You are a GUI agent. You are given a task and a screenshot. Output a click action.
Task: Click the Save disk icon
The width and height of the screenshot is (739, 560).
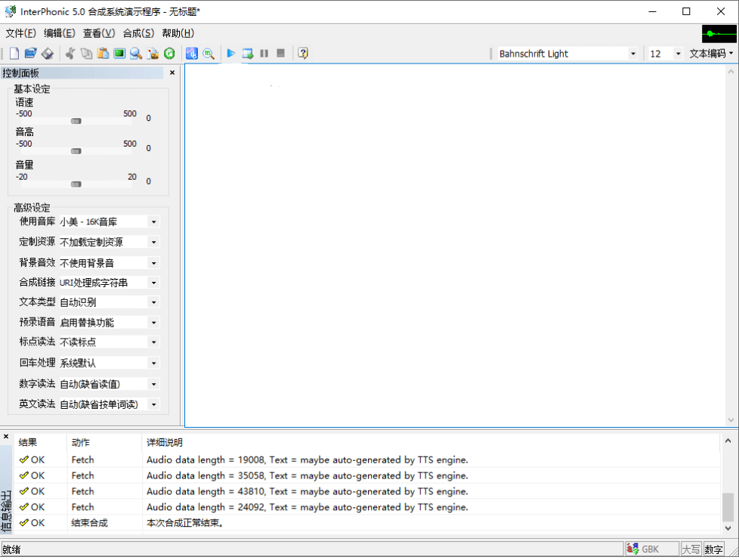pyautogui.click(x=47, y=54)
